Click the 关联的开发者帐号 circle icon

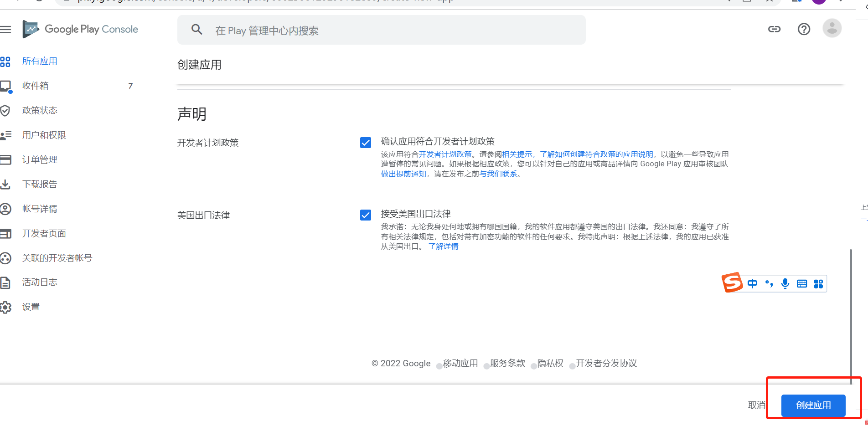pyautogui.click(x=5, y=258)
